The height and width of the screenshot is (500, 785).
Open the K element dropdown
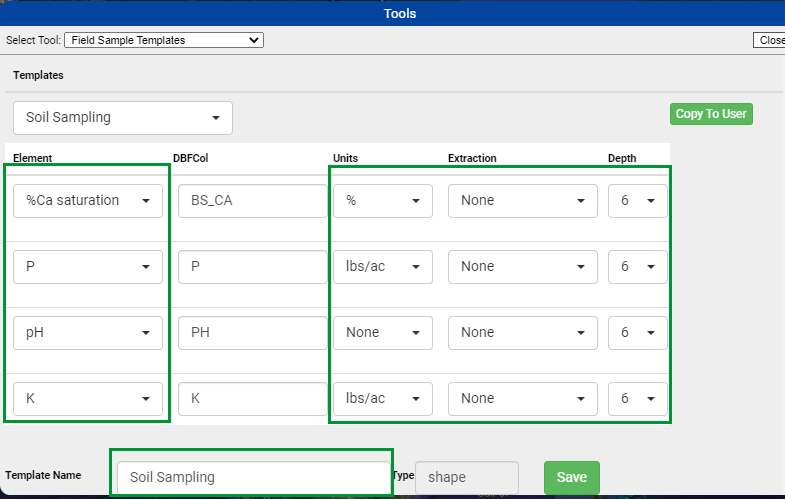(x=88, y=399)
